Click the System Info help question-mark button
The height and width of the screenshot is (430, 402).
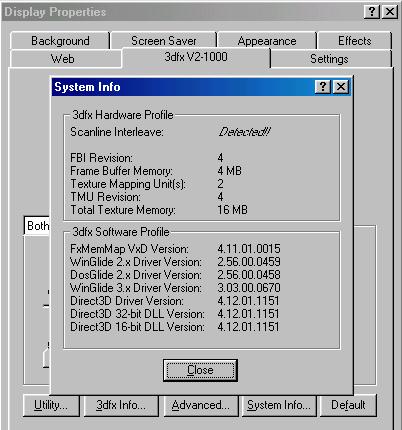click(x=322, y=87)
